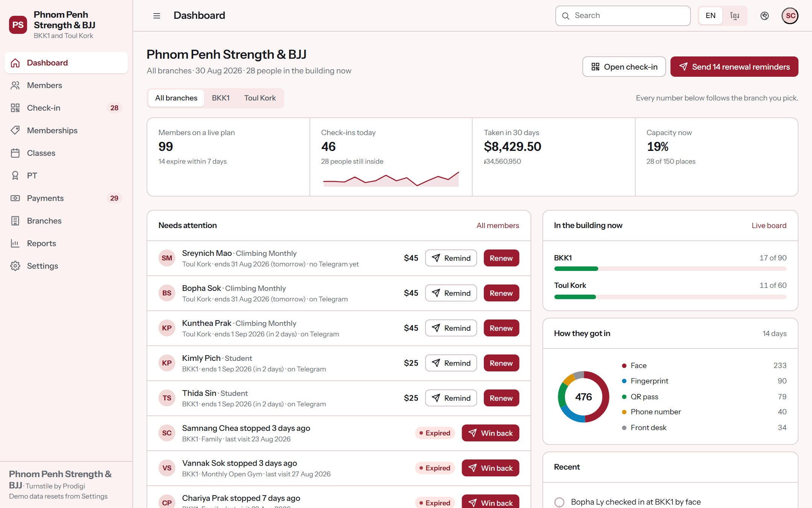Go to Payments in the sidebar
The width and height of the screenshot is (812, 508).
pyautogui.click(x=66, y=198)
